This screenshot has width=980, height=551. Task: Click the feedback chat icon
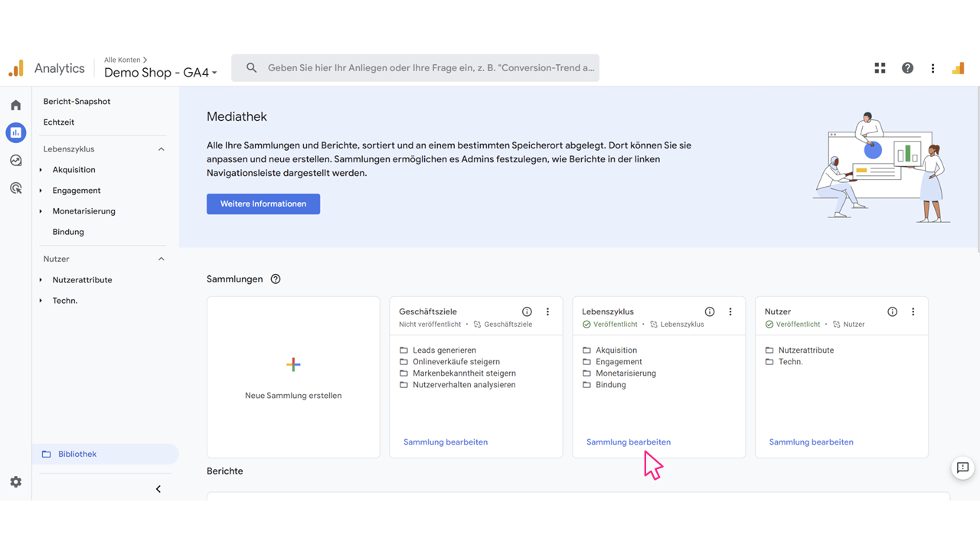coord(962,468)
